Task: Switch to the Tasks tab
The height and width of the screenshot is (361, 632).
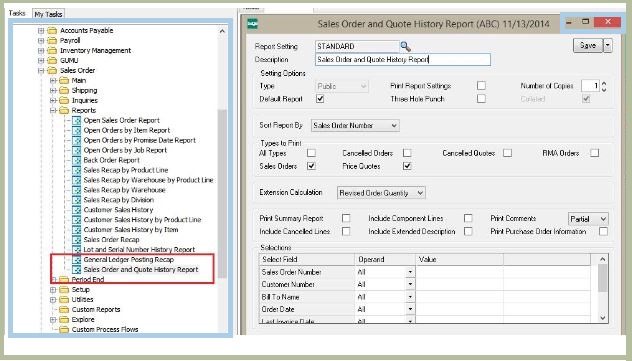Action: pos(17,13)
